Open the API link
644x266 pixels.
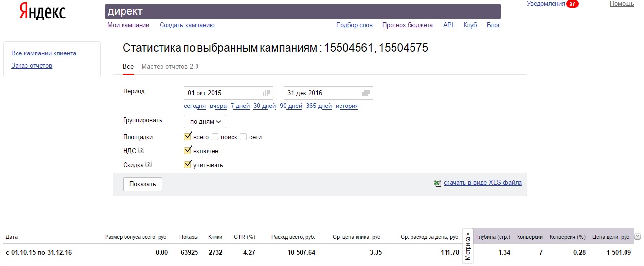448,25
